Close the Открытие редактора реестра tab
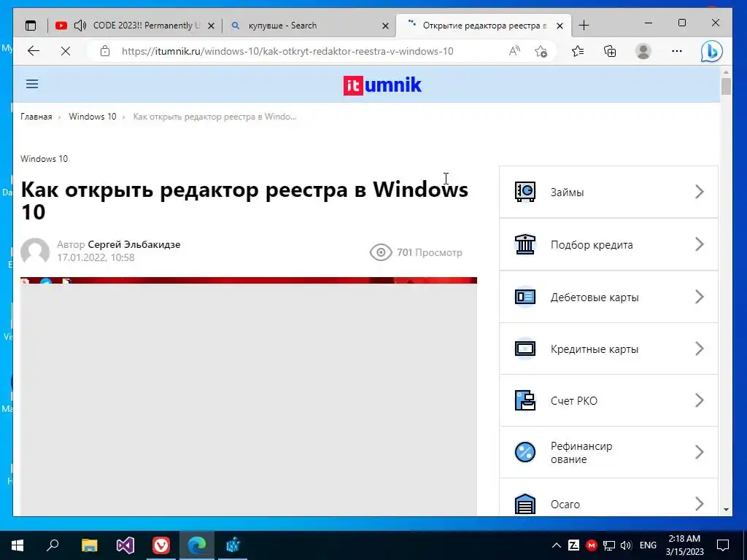The image size is (747, 560). coord(560,26)
